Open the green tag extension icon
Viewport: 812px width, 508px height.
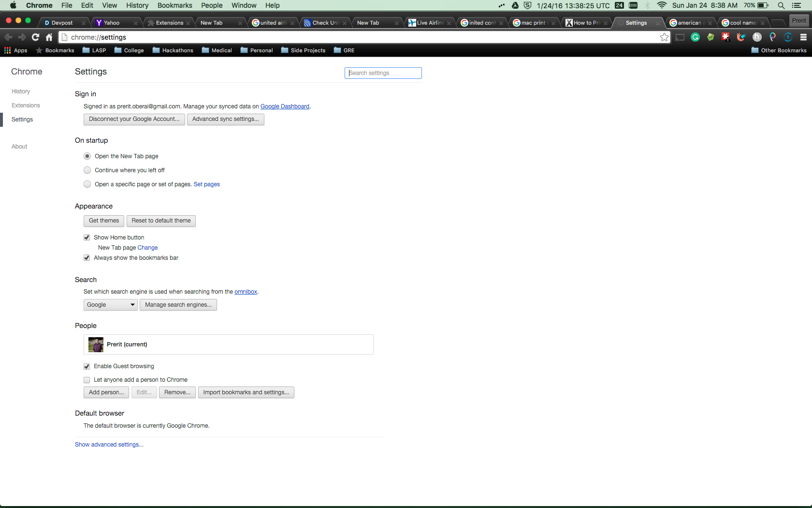point(710,37)
